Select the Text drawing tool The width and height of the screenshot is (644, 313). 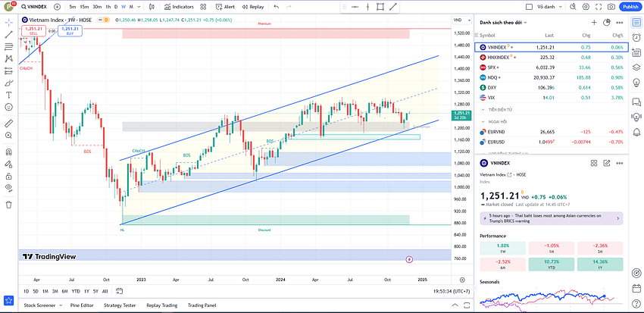(x=8, y=95)
